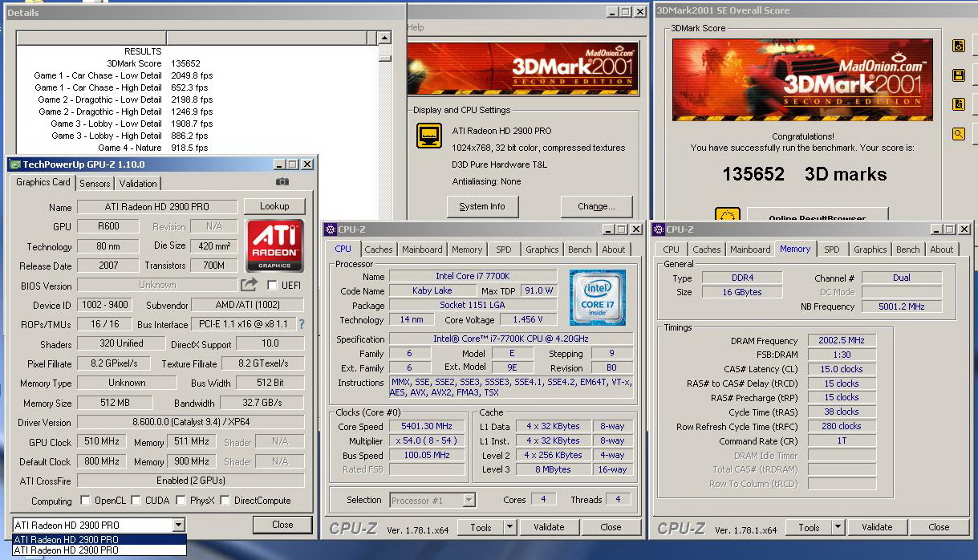This screenshot has height=560, width=978.
Task: Click Validate in the CPU-Z Timings window
Action: pos(876,527)
